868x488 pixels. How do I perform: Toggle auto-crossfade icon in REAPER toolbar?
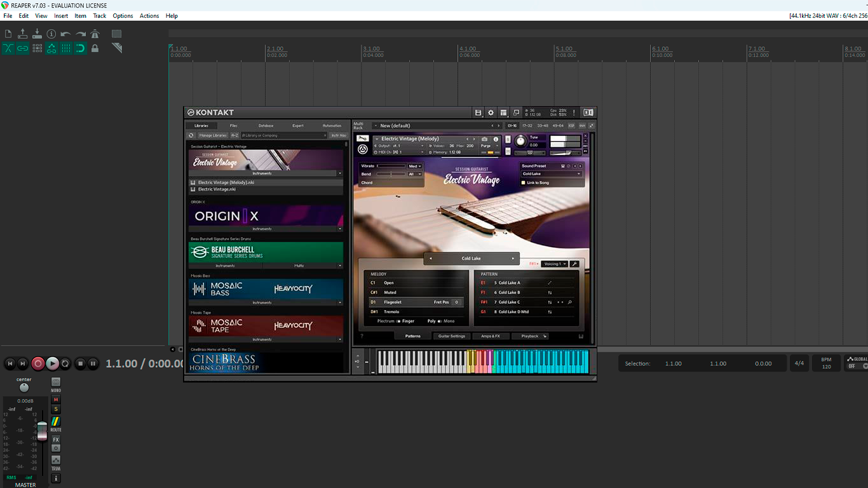tap(8, 48)
